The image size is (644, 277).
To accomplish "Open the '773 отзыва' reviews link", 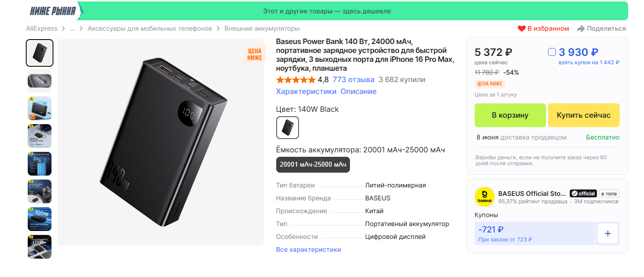I will click(x=353, y=80).
